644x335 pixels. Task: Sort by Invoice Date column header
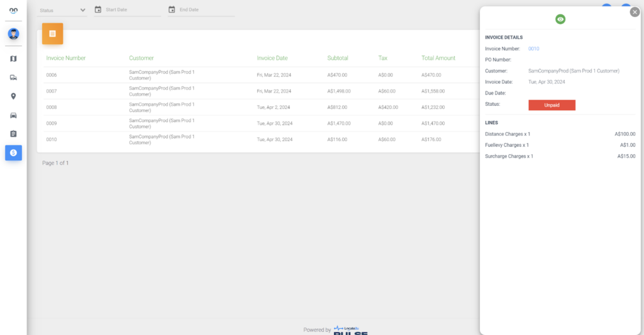(x=272, y=58)
